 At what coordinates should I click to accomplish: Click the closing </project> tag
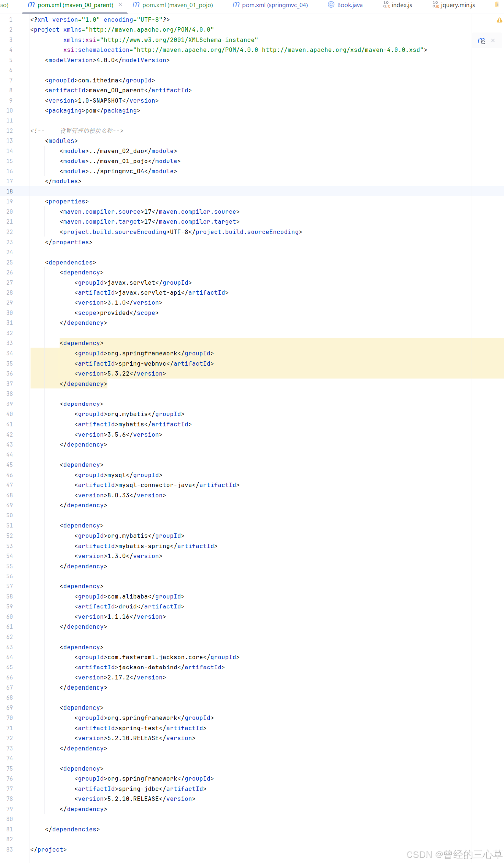click(49, 849)
